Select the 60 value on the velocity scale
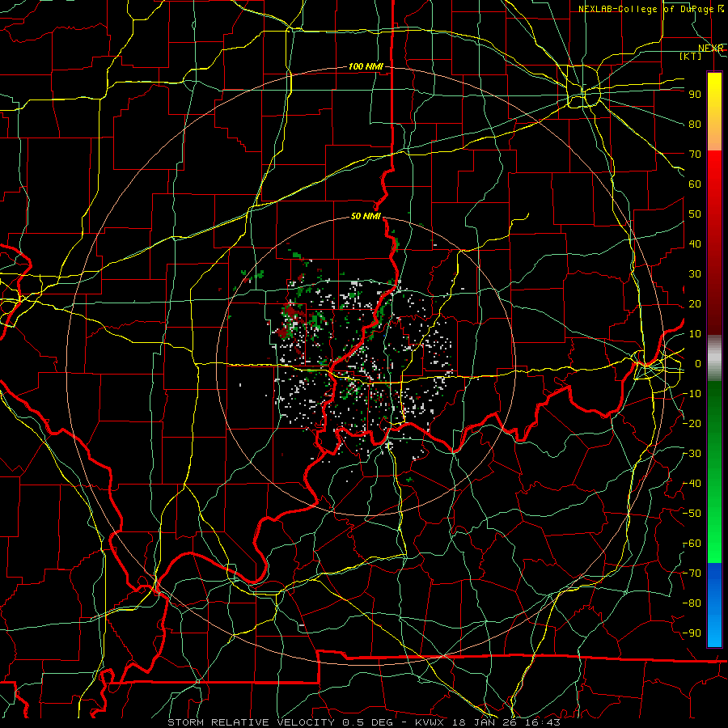The width and height of the screenshot is (728, 728). coord(695,184)
